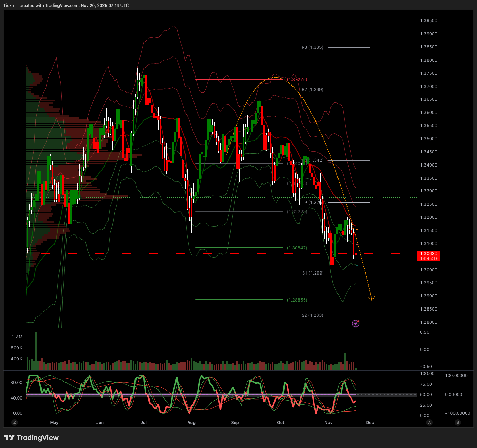477x448 pixels.
Task: Click the S1 (1.299) support label
Action: point(313,273)
